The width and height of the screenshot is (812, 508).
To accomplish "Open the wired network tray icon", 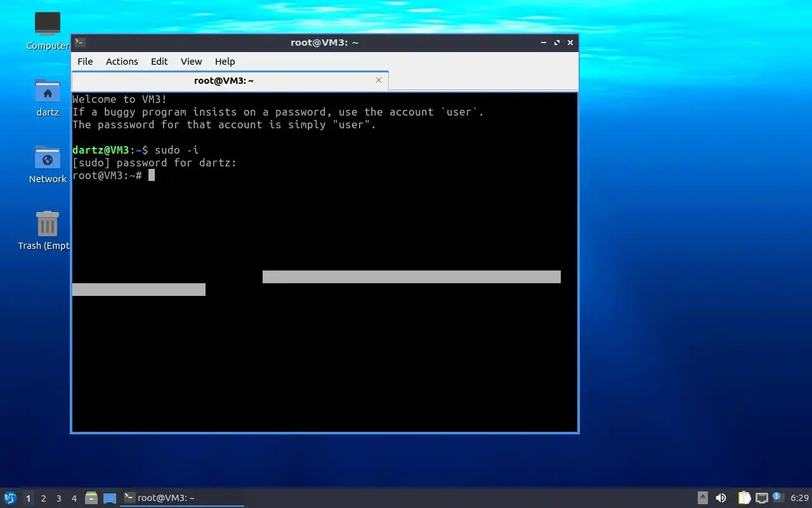I will click(x=762, y=498).
